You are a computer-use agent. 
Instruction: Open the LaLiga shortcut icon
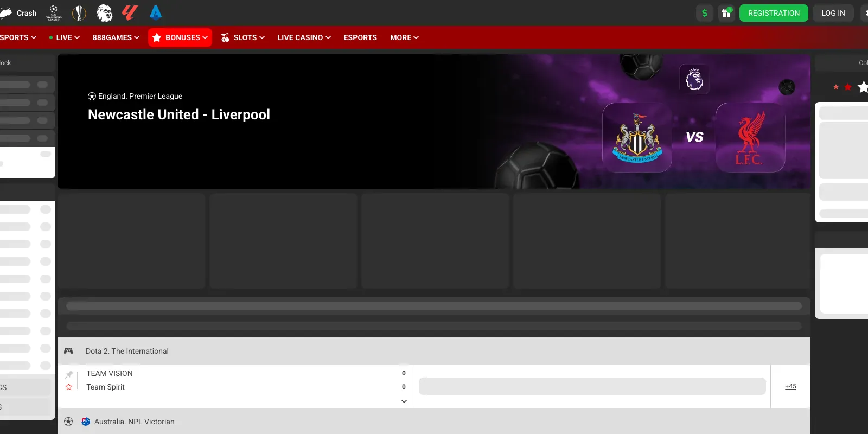click(130, 12)
